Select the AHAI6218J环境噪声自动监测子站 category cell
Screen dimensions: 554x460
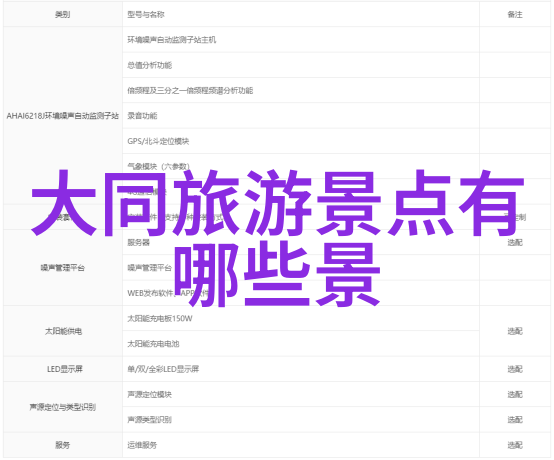coord(63,116)
